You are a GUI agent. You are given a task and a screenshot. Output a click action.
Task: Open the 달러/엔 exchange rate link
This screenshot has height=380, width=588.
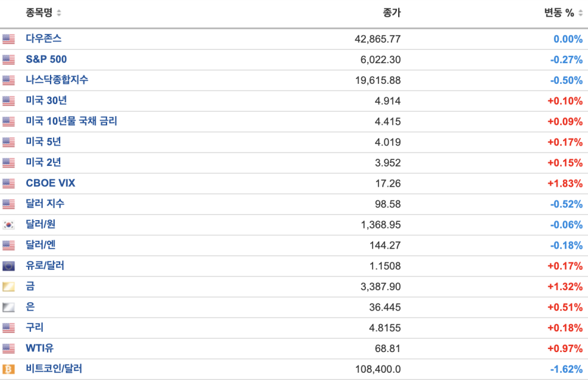click(x=41, y=244)
